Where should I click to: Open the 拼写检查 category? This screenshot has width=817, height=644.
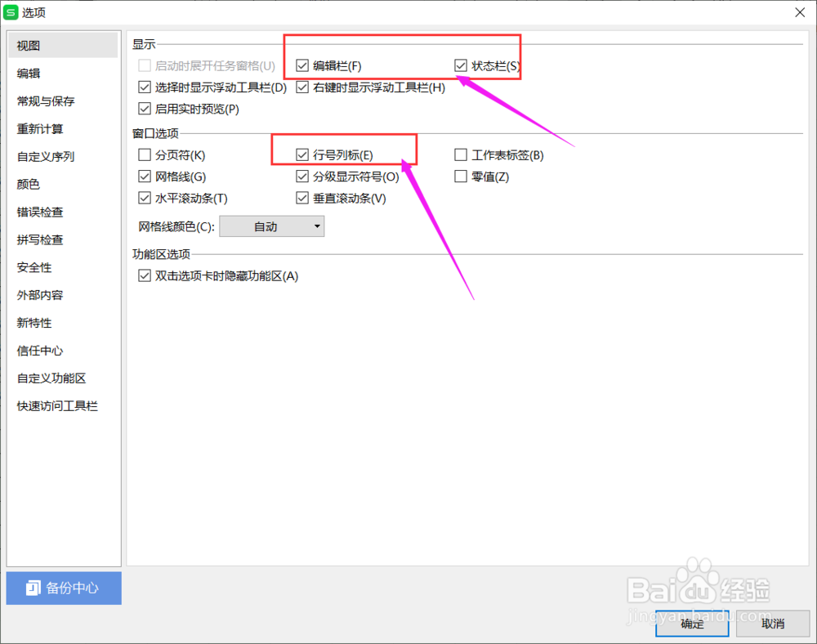pos(63,239)
